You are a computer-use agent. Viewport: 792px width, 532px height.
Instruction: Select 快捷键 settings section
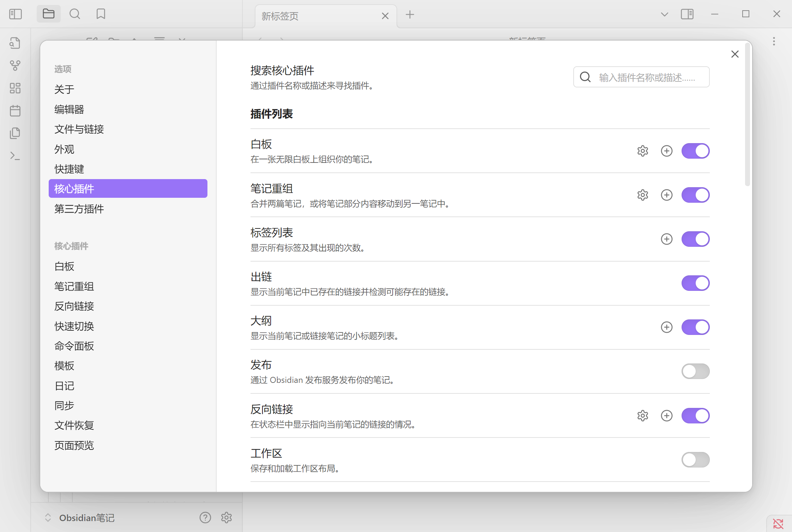(x=69, y=169)
